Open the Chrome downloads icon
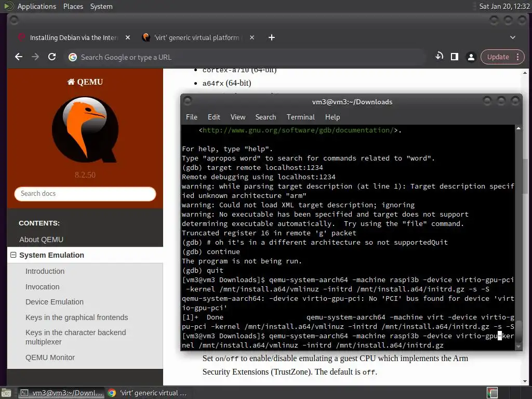Viewport: 532px width, 399px height. coord(439,57)
